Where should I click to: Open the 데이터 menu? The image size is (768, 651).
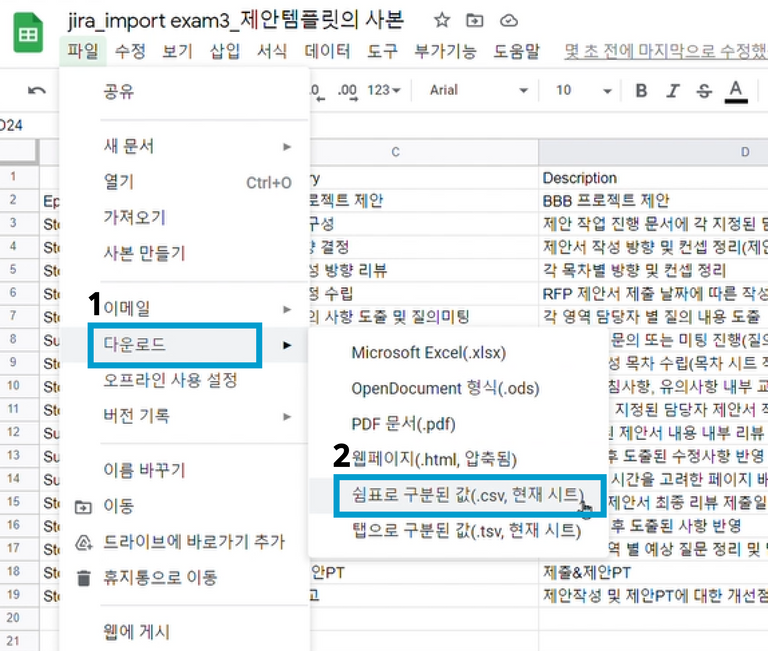327,51
